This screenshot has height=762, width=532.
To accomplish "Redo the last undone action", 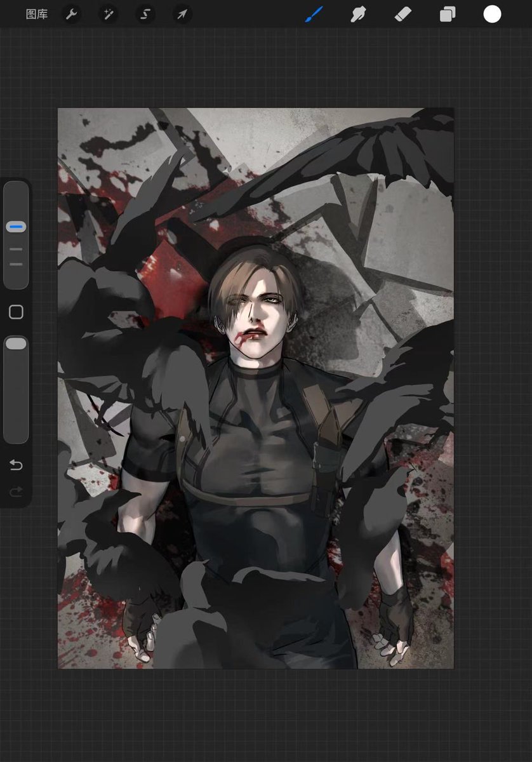I will (x=16, y=491).
